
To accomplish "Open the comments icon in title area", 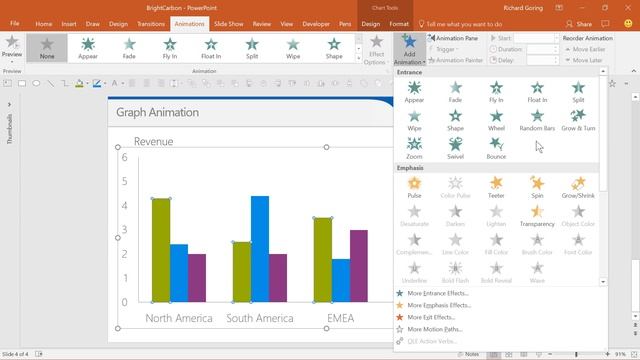I will coord(606,24).
